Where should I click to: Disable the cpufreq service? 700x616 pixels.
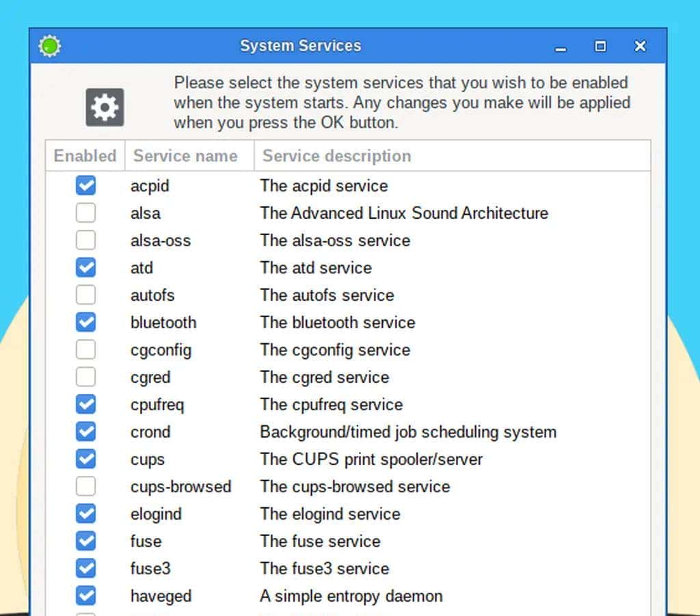85,404
